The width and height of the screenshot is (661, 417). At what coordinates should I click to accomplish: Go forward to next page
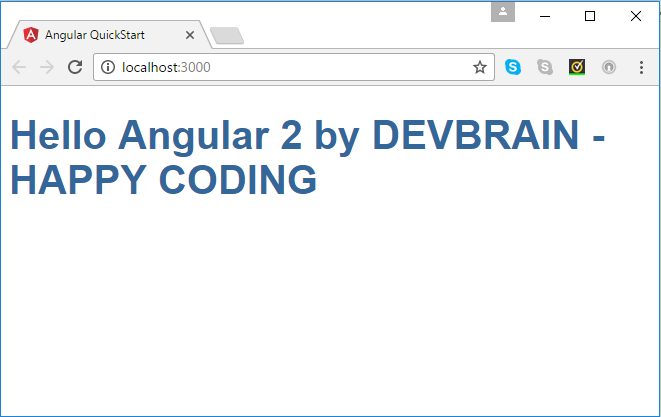tap(47, 67)
